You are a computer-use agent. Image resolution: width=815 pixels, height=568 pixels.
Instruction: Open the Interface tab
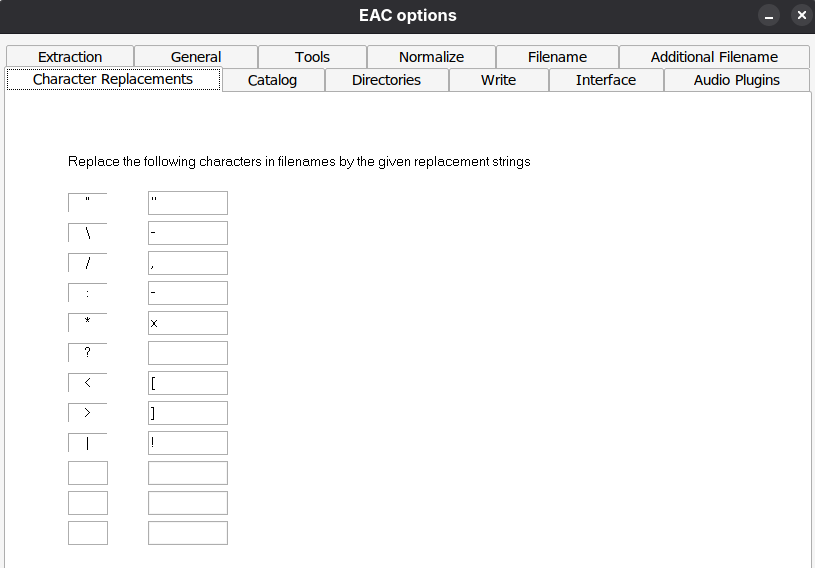point(606,80)
